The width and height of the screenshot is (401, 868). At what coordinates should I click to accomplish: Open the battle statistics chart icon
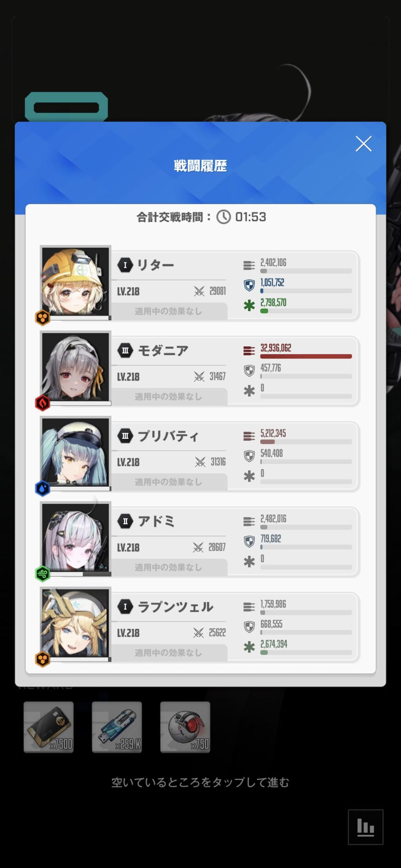(365, 827)
